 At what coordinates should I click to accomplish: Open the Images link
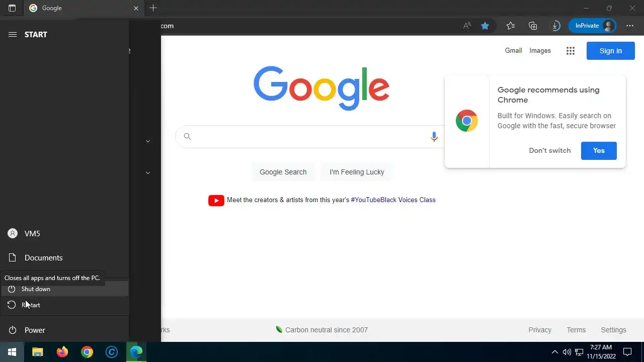[x=540, y=50]
